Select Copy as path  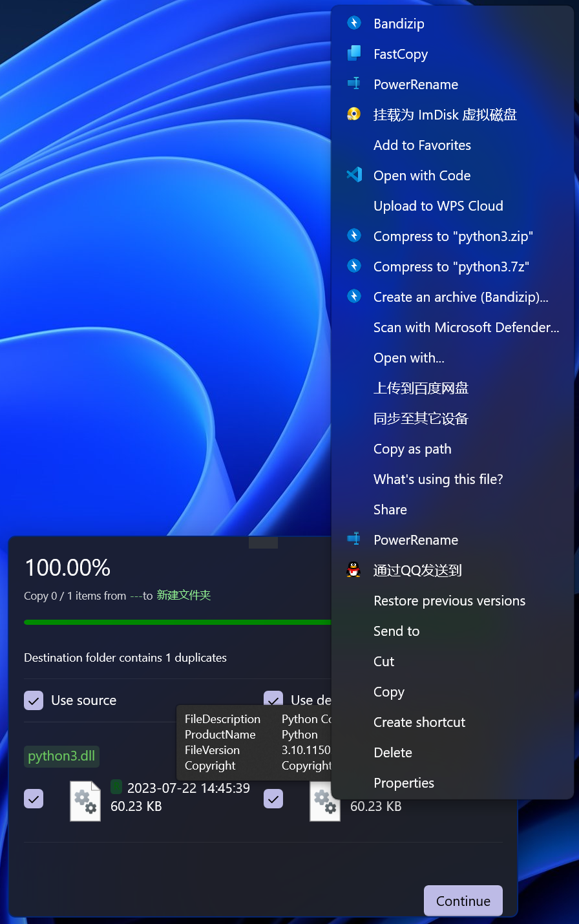pyautogui.click(x=452, y=448)
